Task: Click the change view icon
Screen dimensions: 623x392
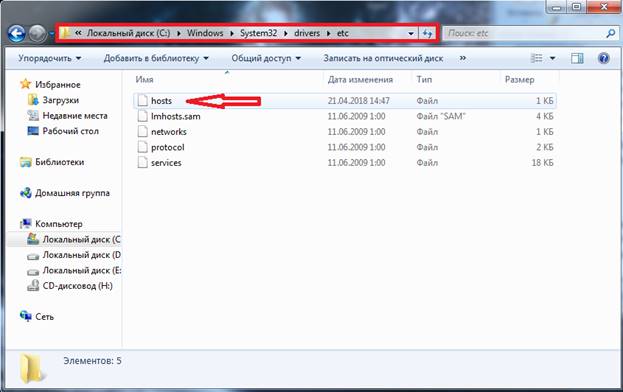Action: [536, 58]
